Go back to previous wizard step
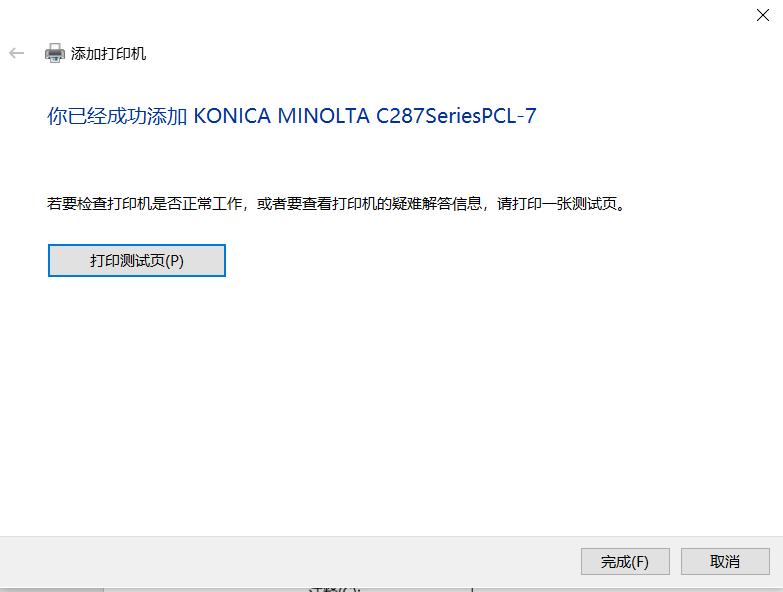Viewport: 783px width, 592px height. (16, 53)
